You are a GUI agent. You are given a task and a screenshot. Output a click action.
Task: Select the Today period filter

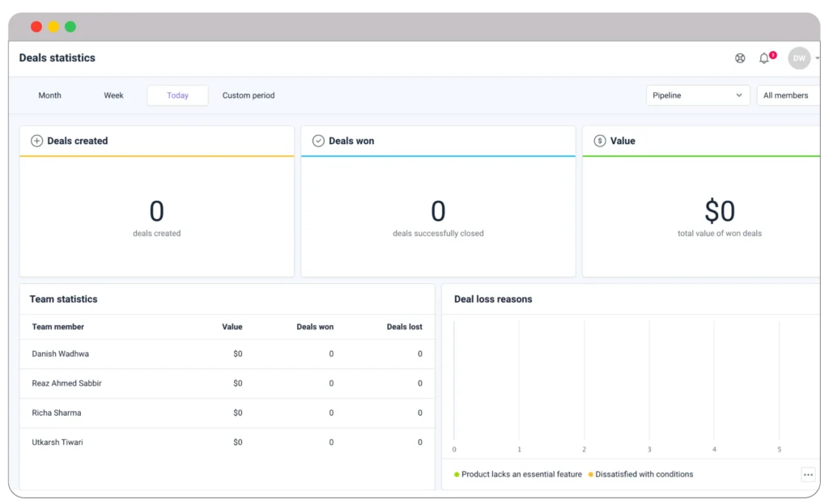click(x=177, y=95)
